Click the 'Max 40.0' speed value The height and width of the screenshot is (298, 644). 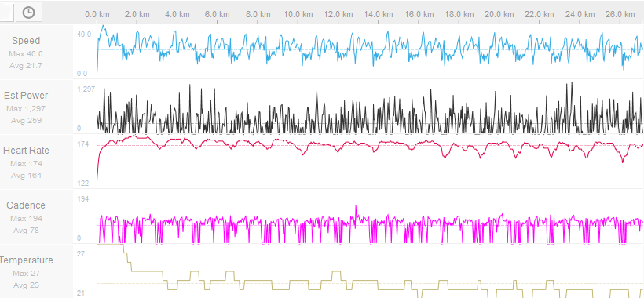[26, 53]
